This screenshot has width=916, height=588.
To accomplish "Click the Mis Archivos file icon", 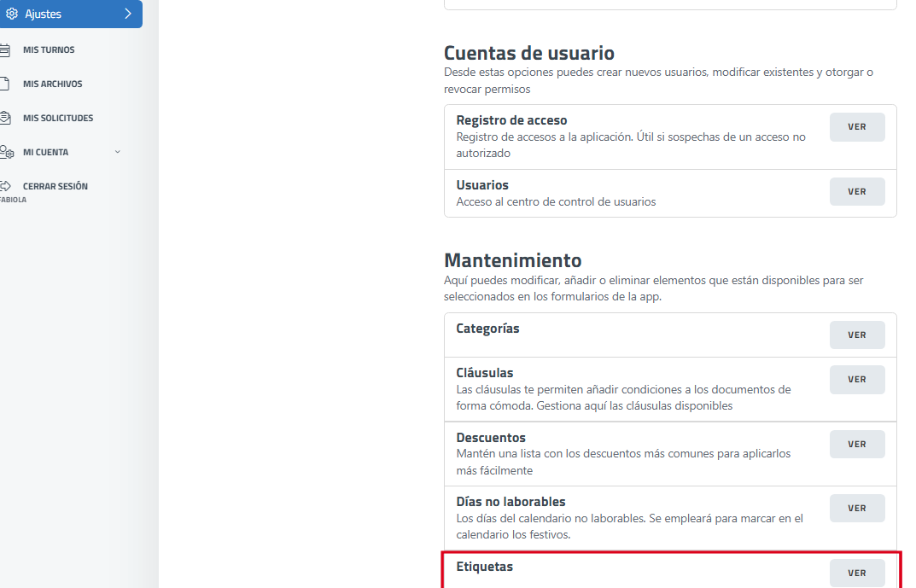I will (4, 84).
